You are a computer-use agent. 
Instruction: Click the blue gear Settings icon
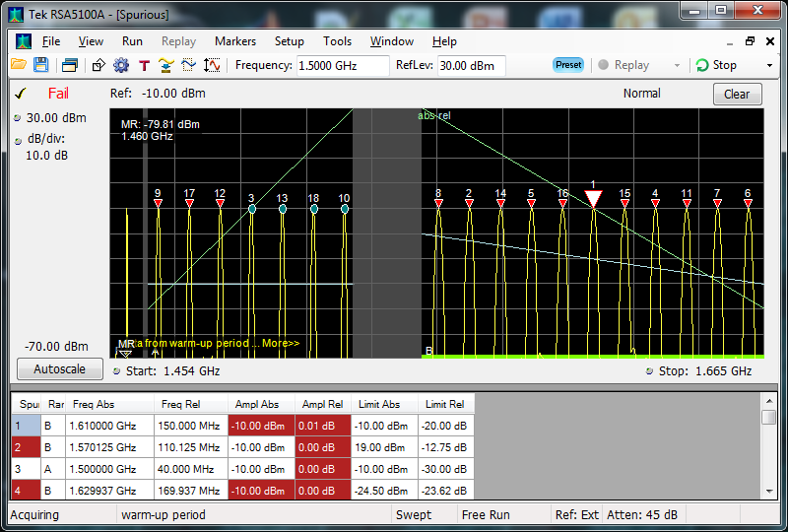coord(121,65)
